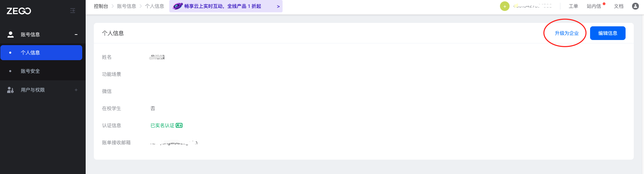This screenshot has width=644, height=174.
Task: Click the green plus circle icon
Action: 505,6
